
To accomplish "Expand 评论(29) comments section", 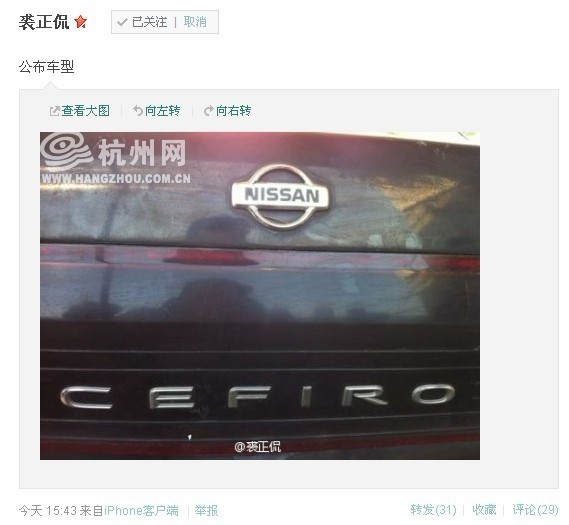I will tap(535, 510).
